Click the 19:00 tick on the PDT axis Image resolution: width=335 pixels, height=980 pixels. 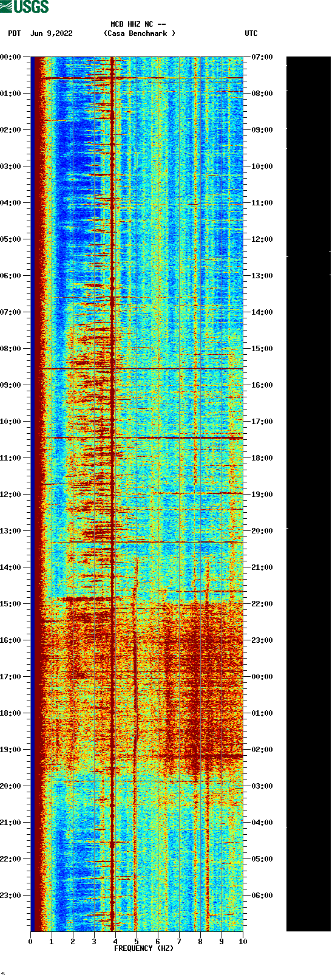click(11, 749)
